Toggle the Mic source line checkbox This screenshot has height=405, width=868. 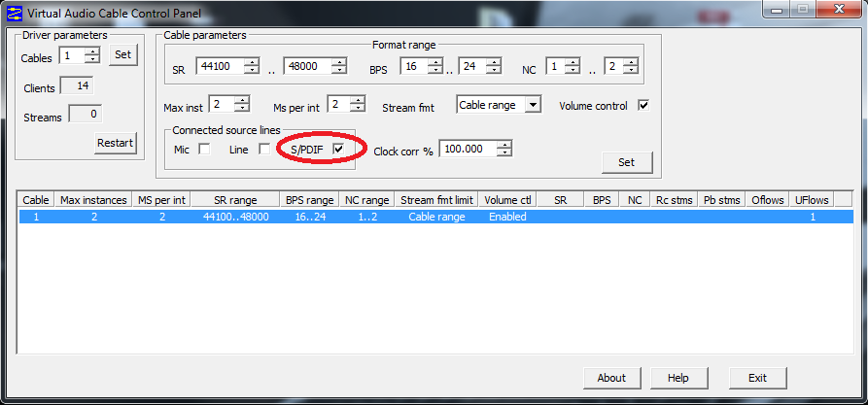click(204, 149)
